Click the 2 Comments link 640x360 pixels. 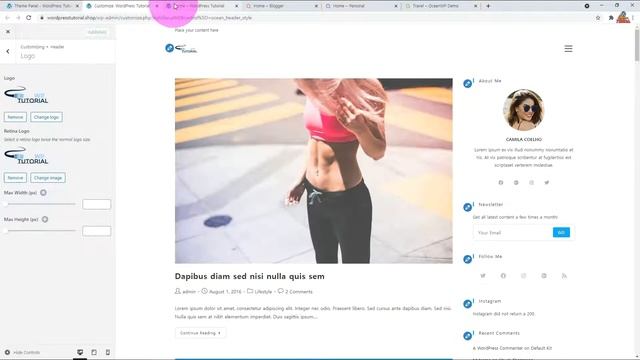(299, 292)
